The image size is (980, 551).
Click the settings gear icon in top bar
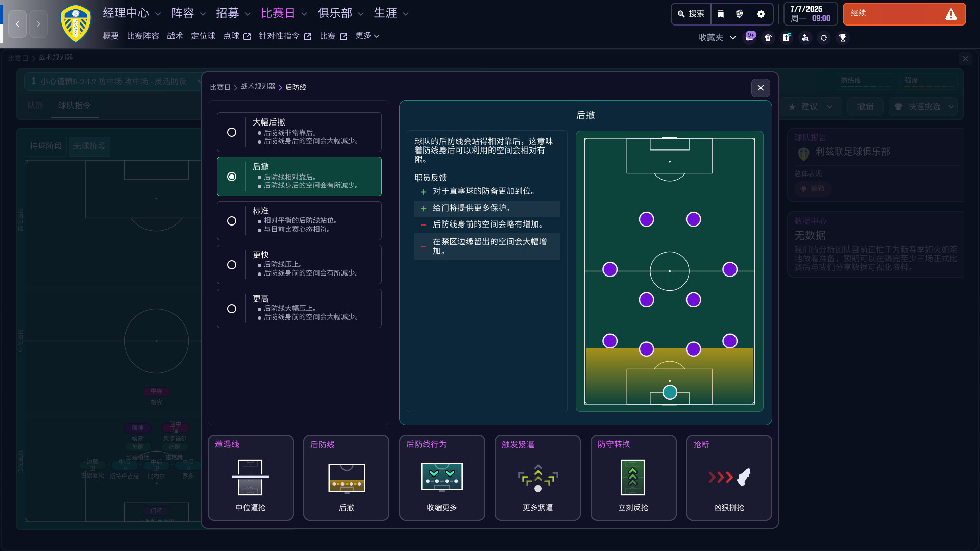coord(761,14)
